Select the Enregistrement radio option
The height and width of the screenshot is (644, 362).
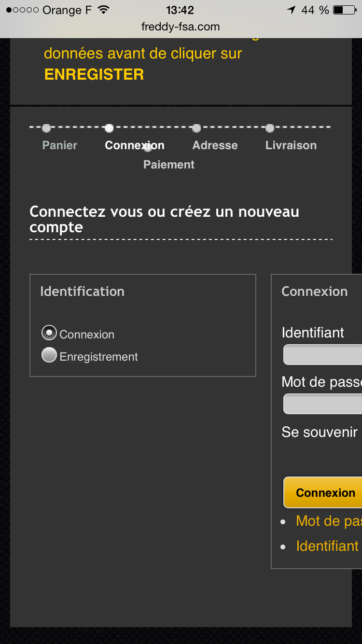[x=49, y=356]
